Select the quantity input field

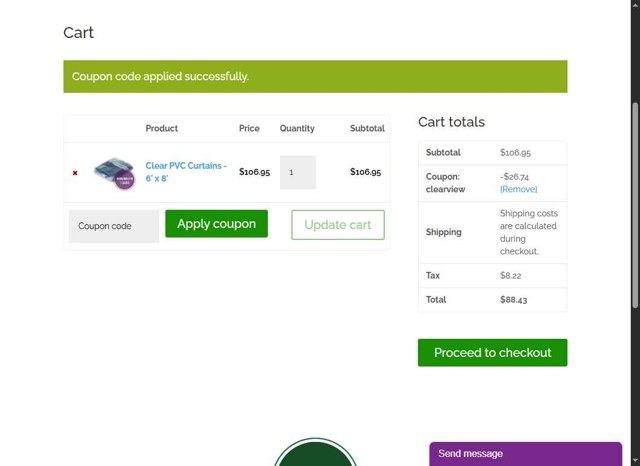click(x=298, y=172)
